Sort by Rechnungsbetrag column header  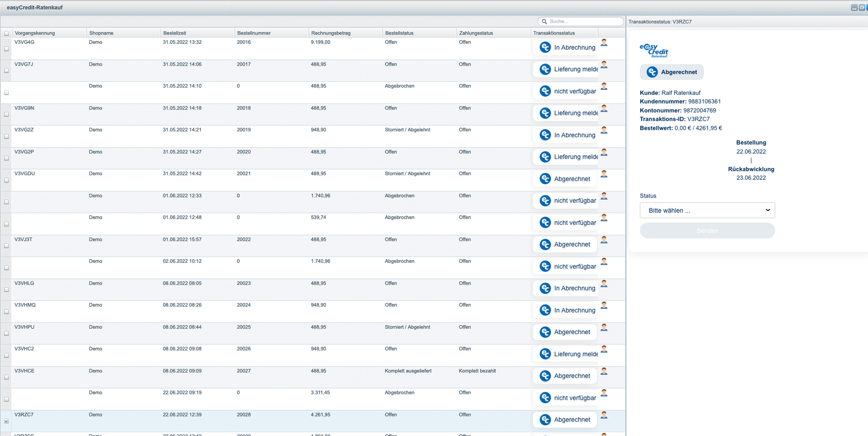pyautogui.click(x=345, y=33)
